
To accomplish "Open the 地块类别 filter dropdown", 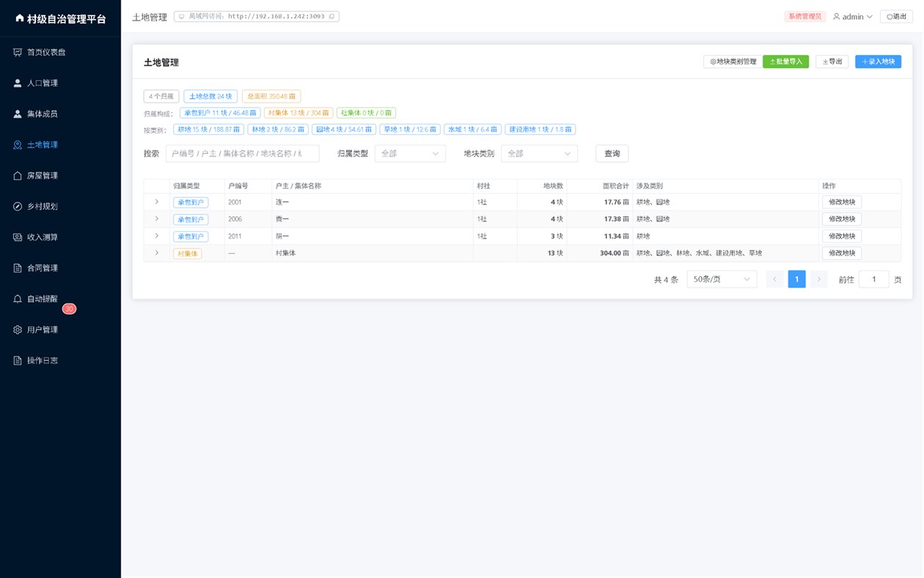I will pos(539,153).
